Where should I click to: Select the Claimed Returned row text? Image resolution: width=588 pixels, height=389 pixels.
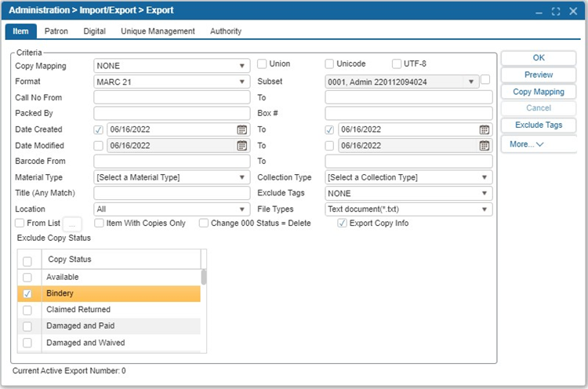[78, 310]
